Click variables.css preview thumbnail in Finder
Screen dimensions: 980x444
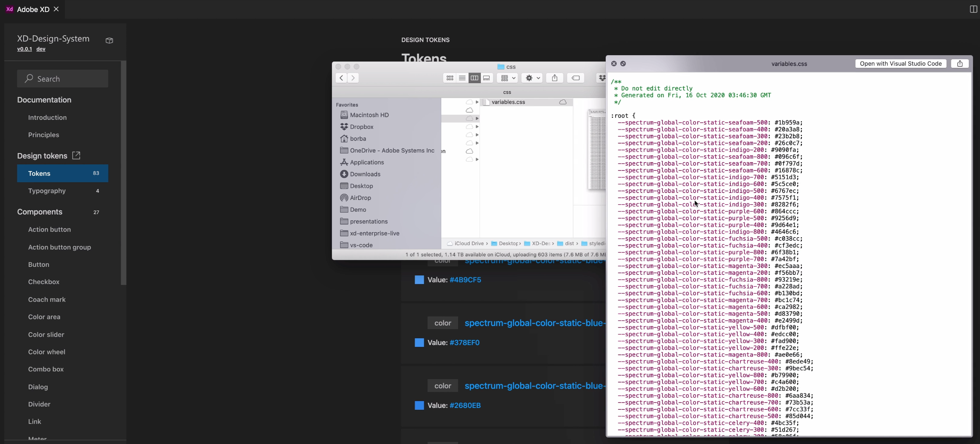[597, 149]
